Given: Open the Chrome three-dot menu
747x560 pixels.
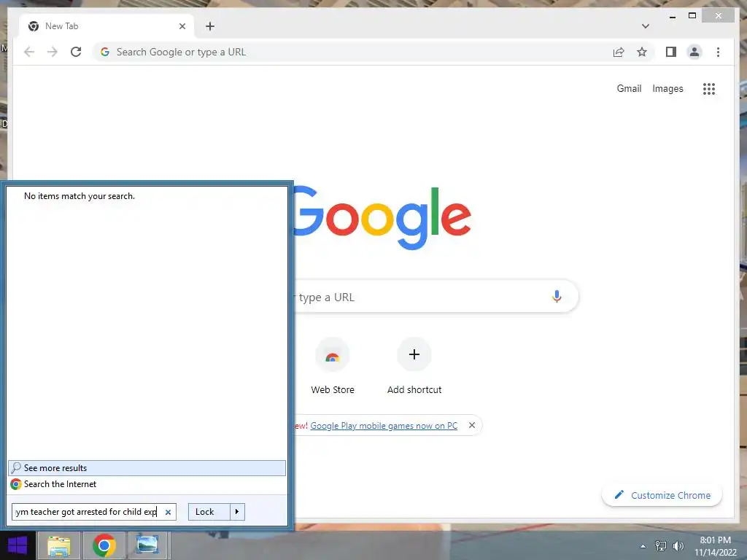Looking at the screenshot, I should [x=718, y=52].
